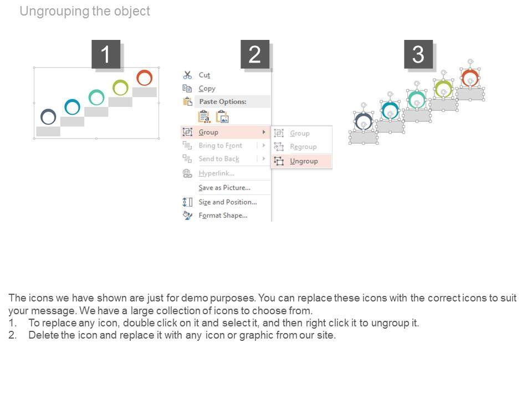Click the Format Shape paint icon
532x399 pixels.
(187, 215)
